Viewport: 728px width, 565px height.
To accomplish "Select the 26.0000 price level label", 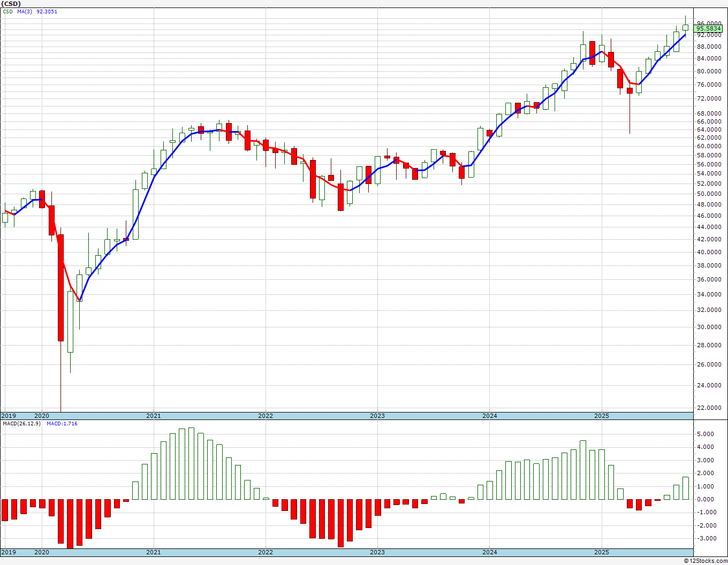I will 710,364.
